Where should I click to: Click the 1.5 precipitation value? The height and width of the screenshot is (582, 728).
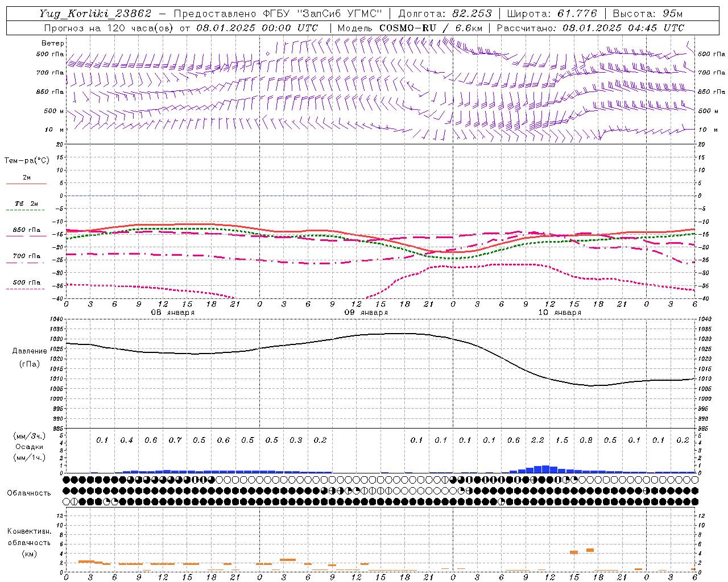(x=562, y=440)
